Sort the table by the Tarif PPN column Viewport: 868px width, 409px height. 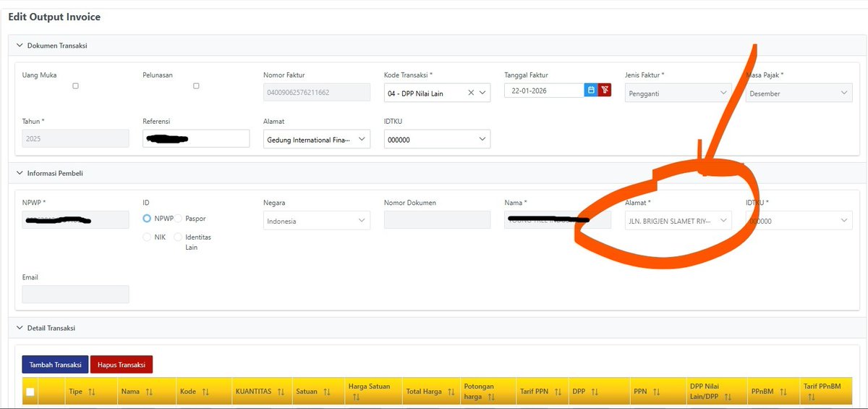[558, 392]
